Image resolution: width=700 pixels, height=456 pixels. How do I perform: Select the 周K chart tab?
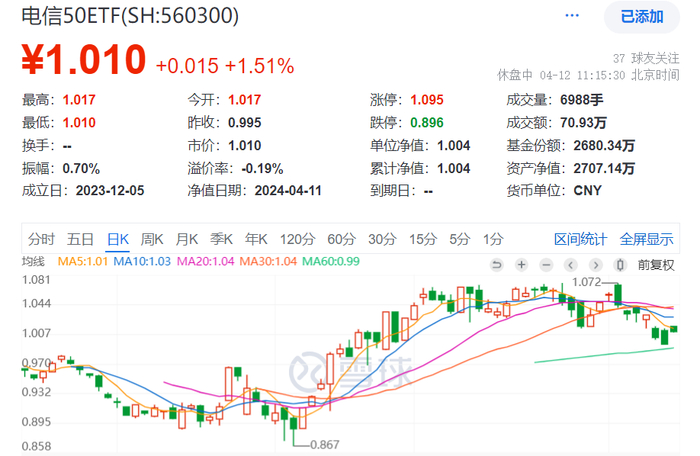coord(152,239)
